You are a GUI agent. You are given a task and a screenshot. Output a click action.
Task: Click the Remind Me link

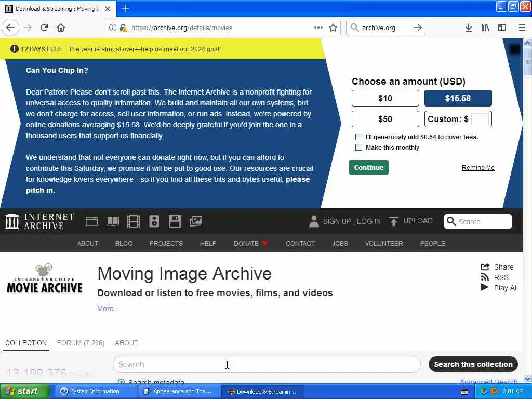point(478,168)
